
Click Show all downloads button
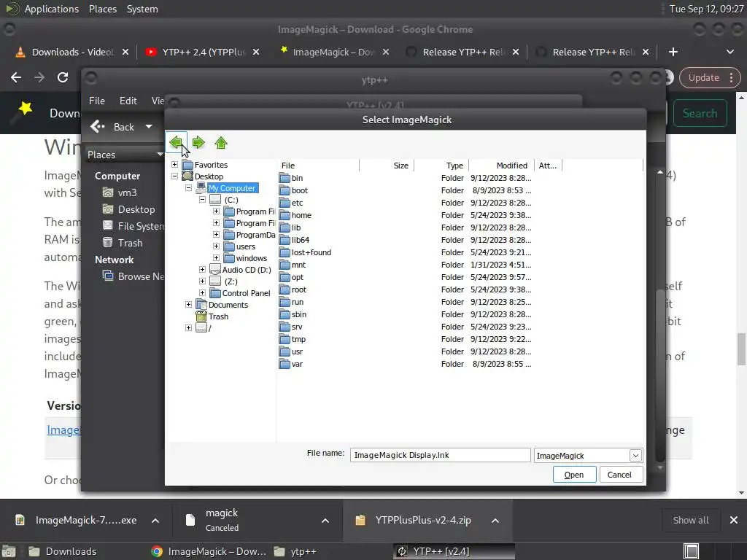coord(690,520)
